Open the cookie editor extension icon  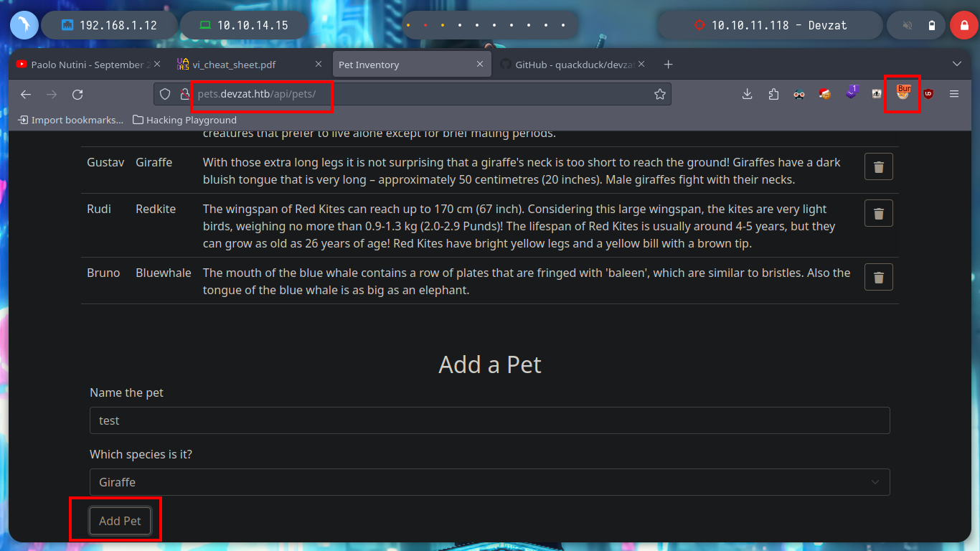click(x=825, y=94)
